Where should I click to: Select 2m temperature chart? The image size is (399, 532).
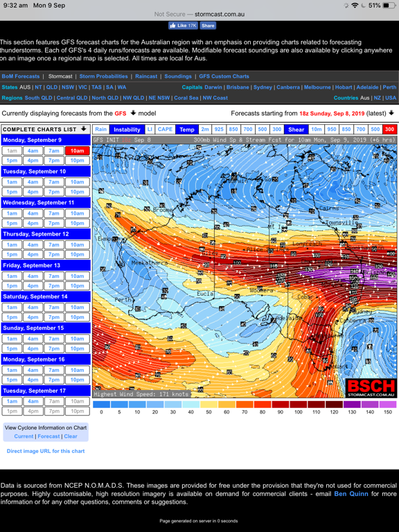[x=205, y=130]
